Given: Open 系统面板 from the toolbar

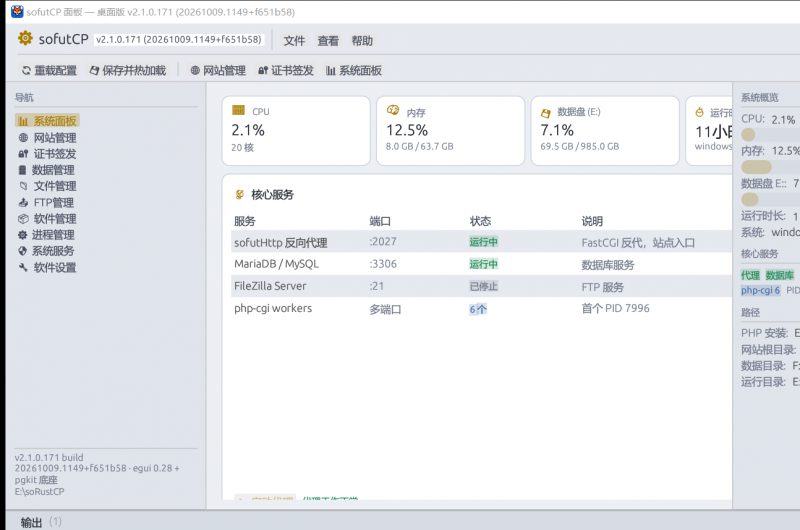Looking at the screenshot, I should click(354, 70).
